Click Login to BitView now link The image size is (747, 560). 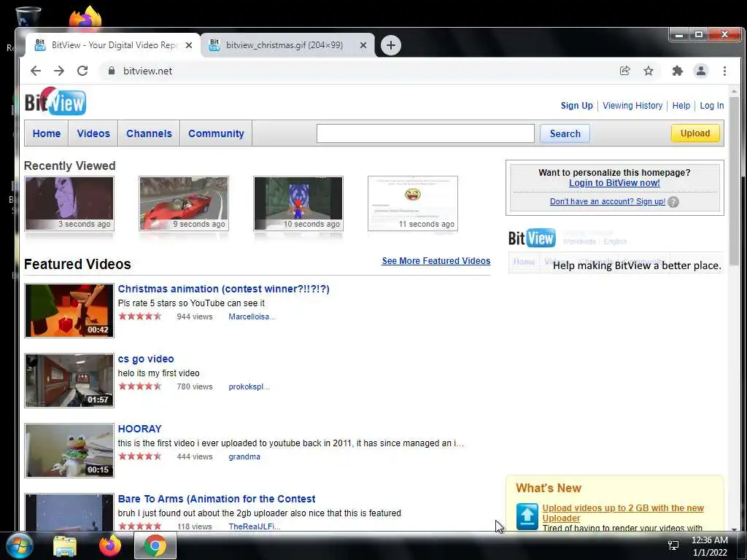(x=614, y=183)
